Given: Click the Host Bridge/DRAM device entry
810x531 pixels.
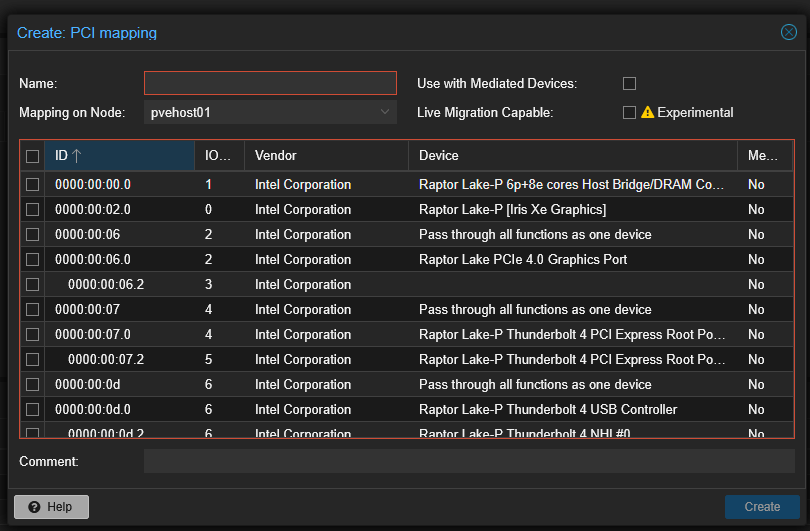Looking at the screenshot, I should 571,184.
